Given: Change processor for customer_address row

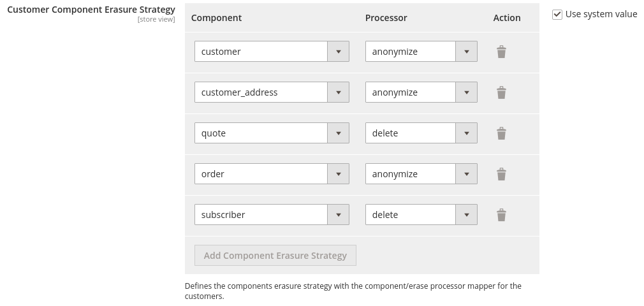Looking at the screenshot, I should pos(421,92).
